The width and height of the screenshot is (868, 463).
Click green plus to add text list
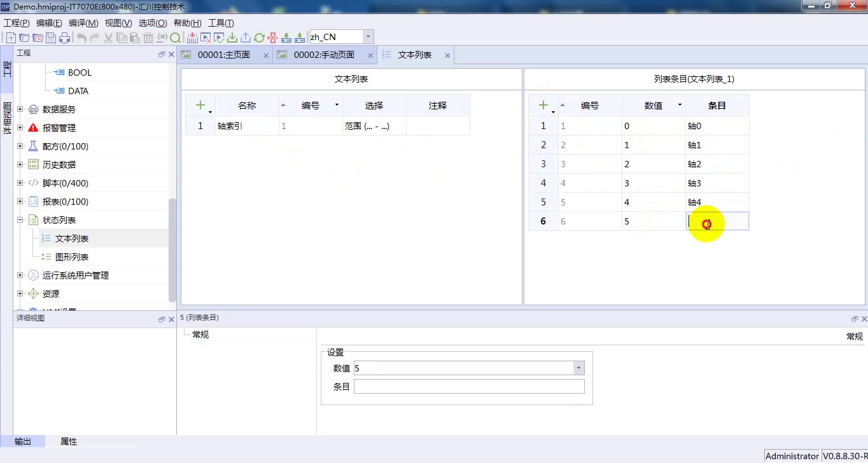pyautogui.click(x=200, y=106)
